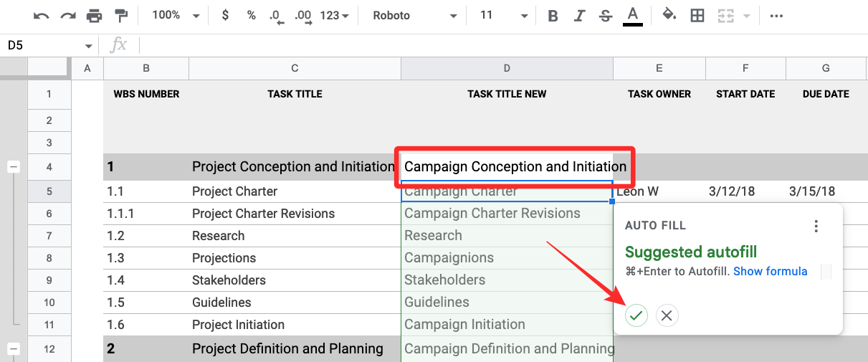Click the START DATE header cell
This screenshot has height=362, width=868.
coord(746,94)
